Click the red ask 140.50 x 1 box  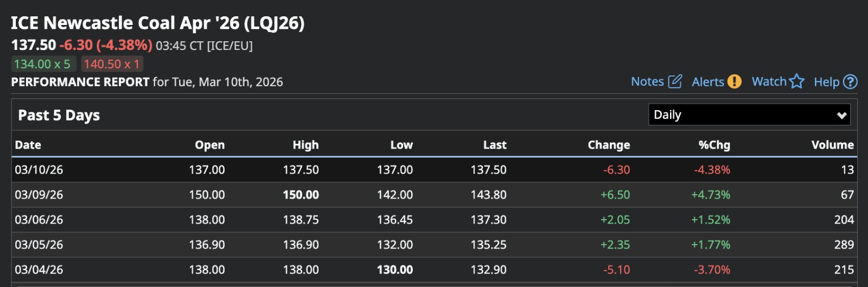112,64
